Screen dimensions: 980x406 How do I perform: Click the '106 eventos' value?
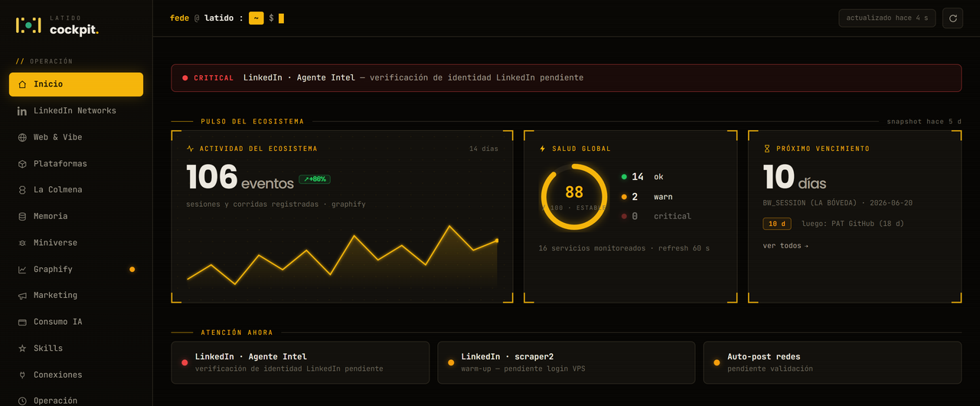point(240,178)
